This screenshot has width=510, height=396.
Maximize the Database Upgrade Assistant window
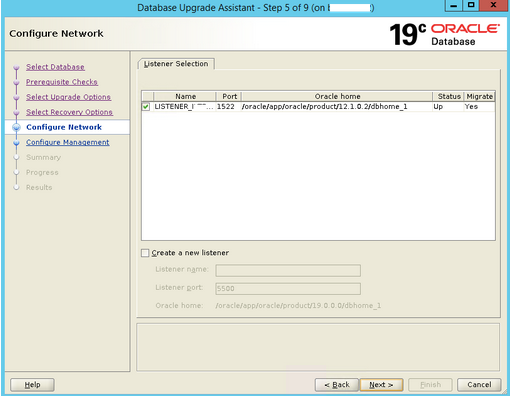click(471, 5)
